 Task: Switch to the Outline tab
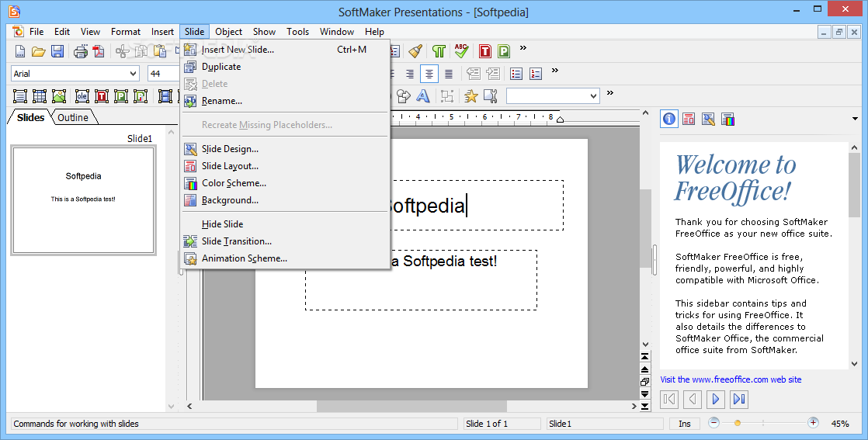click(74, 117)
